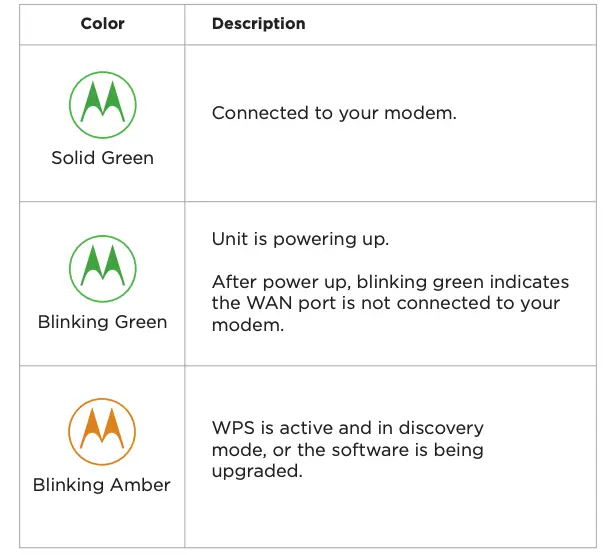
Task: Click the Solid Green label
Action: pos(102,158)
